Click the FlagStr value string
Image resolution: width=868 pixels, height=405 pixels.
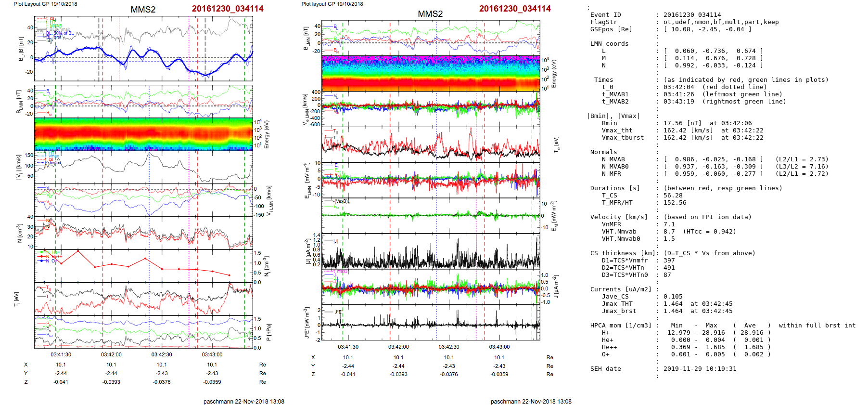721,22
